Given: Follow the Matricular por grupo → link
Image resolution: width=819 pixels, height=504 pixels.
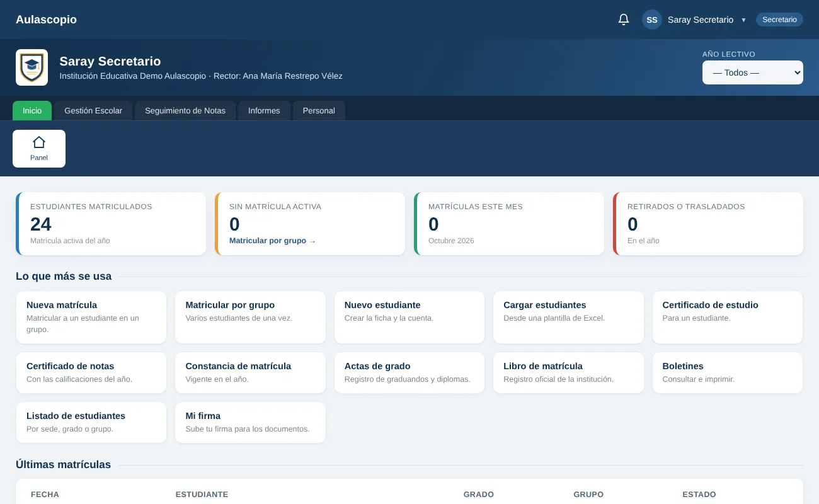Looking at the screenshot, I should tap(273, 241).
